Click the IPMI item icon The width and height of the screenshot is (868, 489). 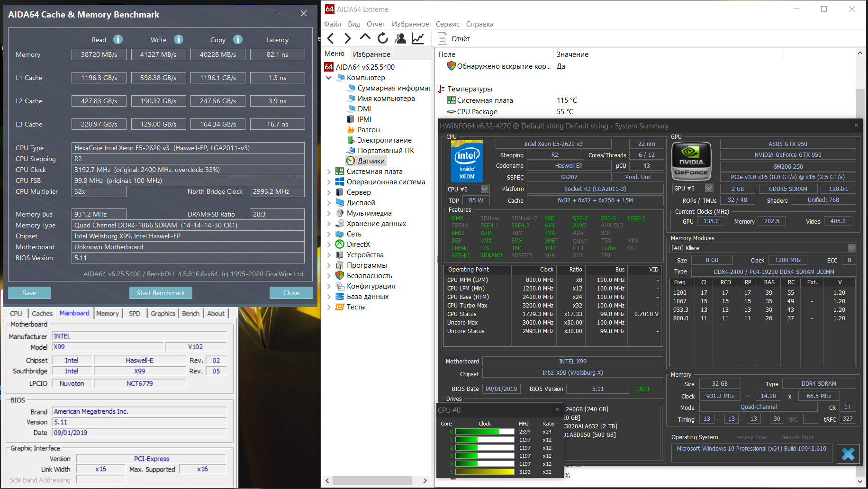pos(351,119)
